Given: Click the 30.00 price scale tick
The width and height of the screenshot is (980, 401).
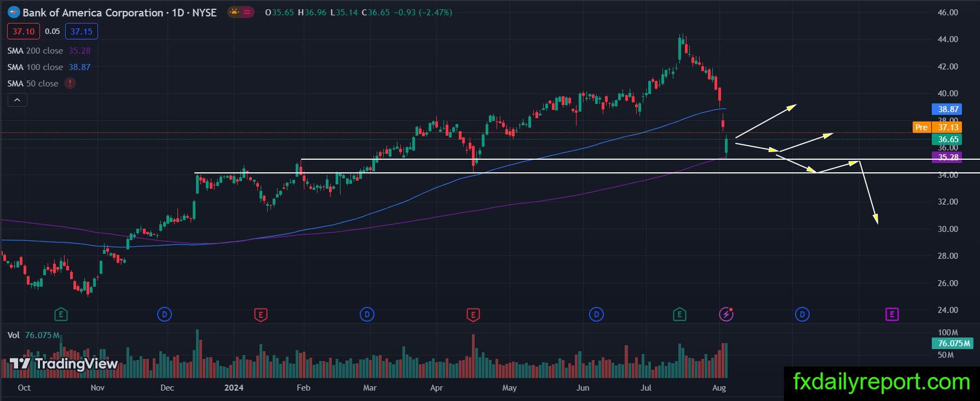Looking at the screenshot, I should [x=948, y=229].
